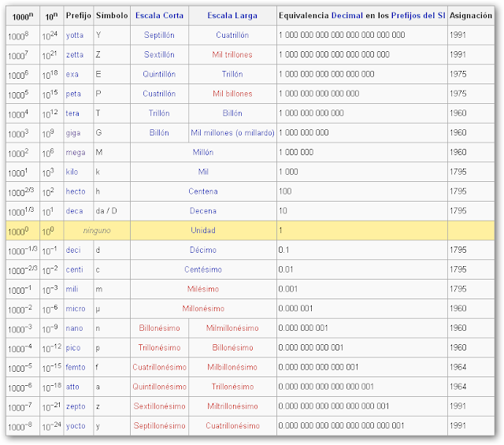Screen dimensions: 504x445
Task: Open the Miltrillonésimo link
Action: click(232, 406)
